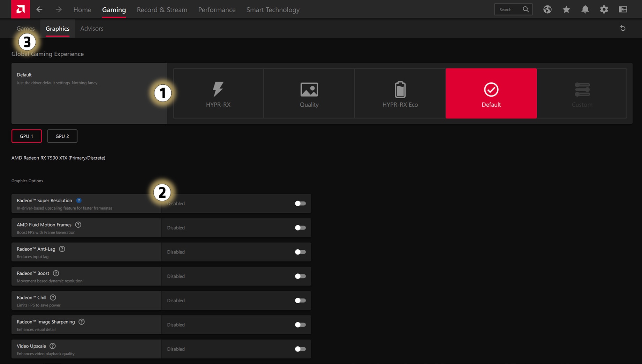The height and width of the screenshot is (364, 642).
Task: Switch to GPU 1
Action: tap(27, 136)
